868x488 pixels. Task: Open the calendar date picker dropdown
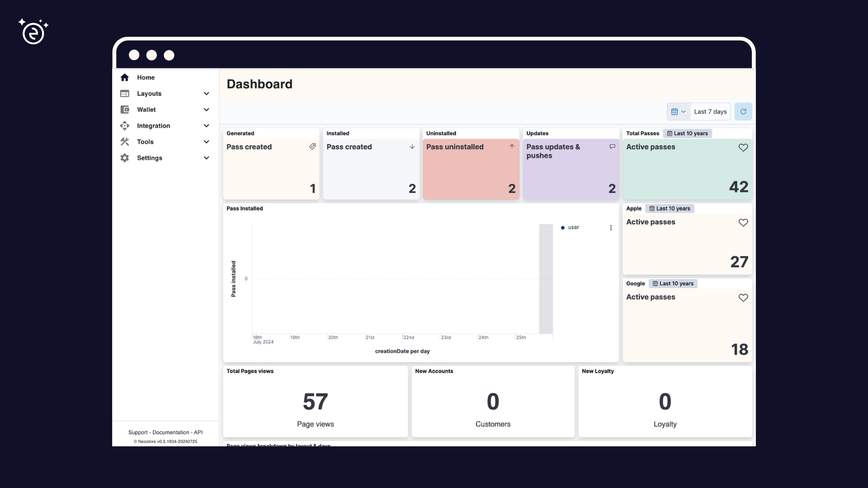678,112
